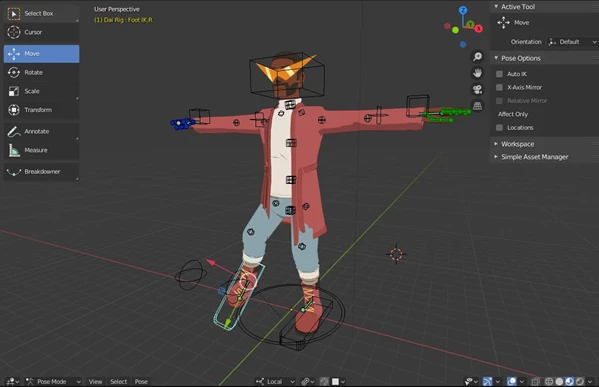Select material preview shading sphere
Viewport: 599px width, 387px height.
(x=569, y=381)
